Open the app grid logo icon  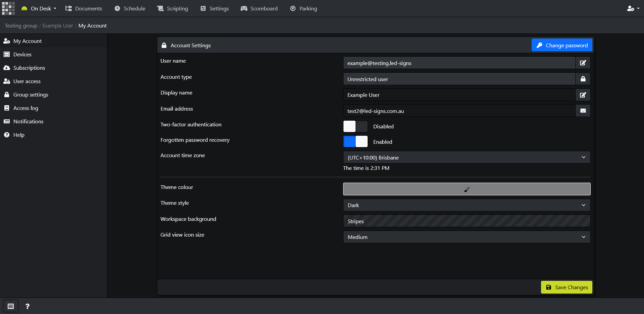pyautogui.click(x=8, y=8)
